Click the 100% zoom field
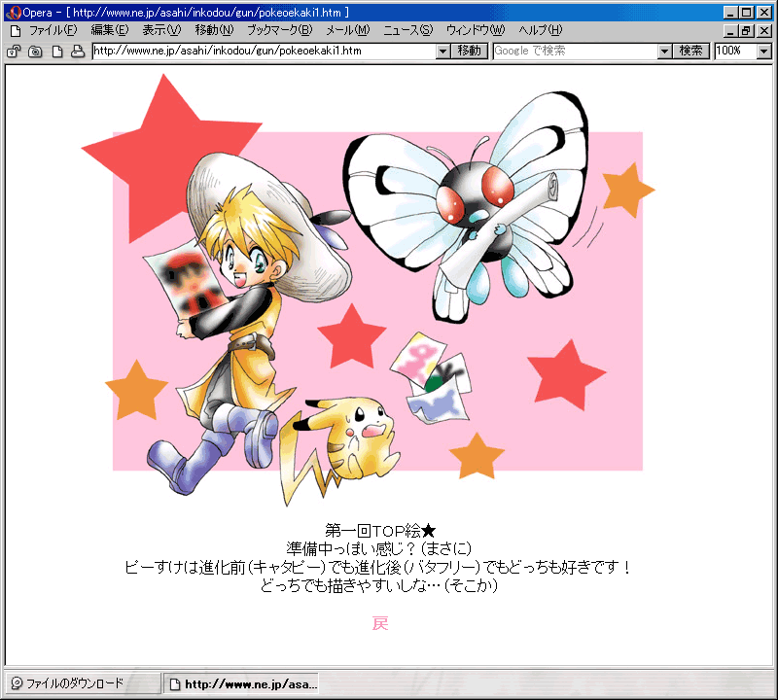The height and width of the screenshot is (700, 778). click(736, 52)
